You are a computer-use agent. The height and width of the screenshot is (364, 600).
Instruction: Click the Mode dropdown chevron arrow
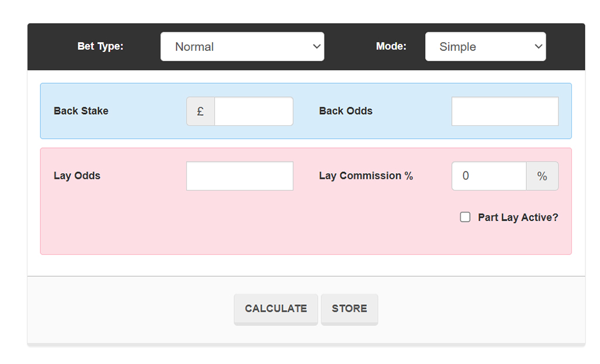(x=538, y=46)
